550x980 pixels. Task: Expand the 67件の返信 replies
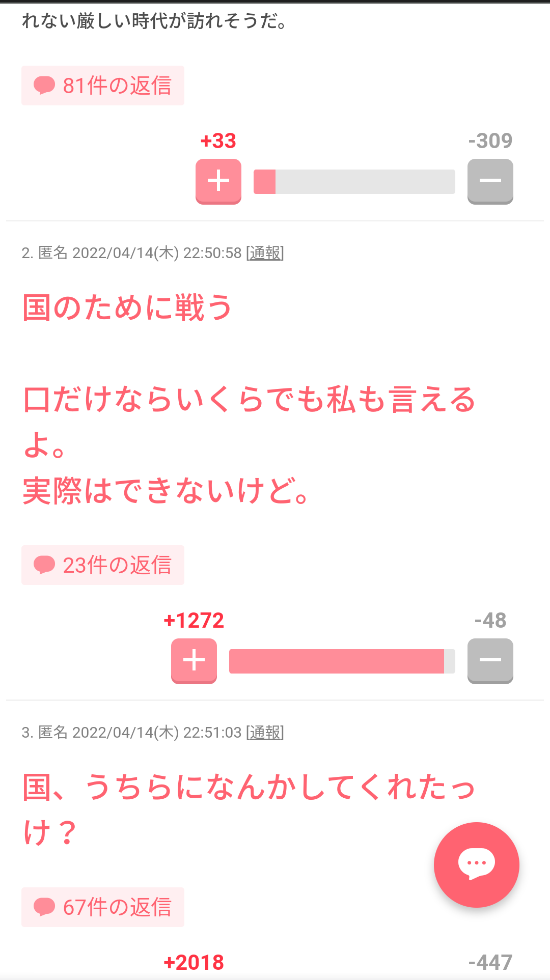103,907
